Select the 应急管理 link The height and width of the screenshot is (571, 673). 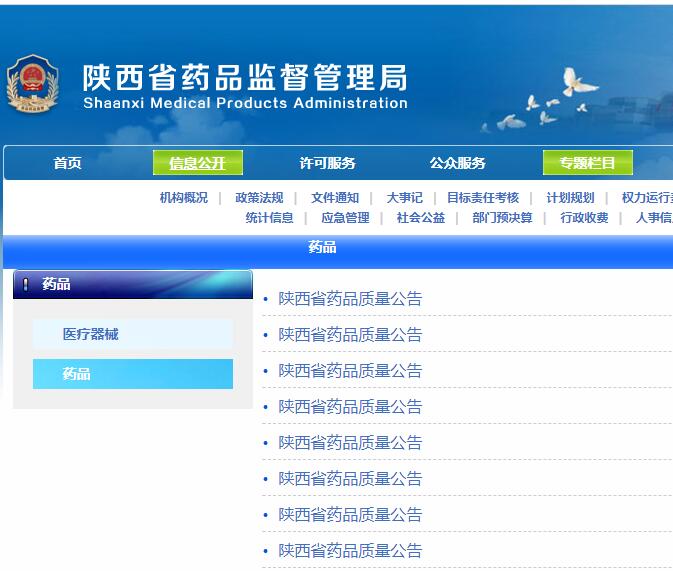[345, 218]
